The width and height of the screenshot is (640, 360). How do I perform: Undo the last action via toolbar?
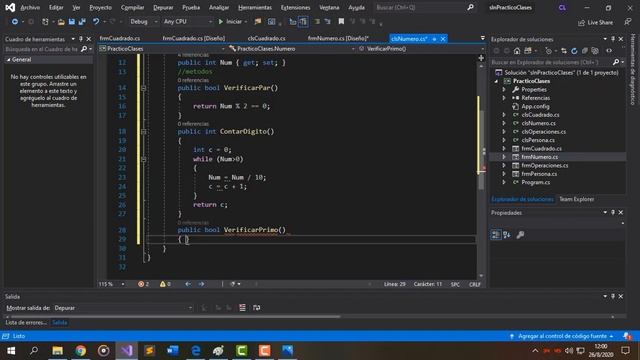[96, 22]
